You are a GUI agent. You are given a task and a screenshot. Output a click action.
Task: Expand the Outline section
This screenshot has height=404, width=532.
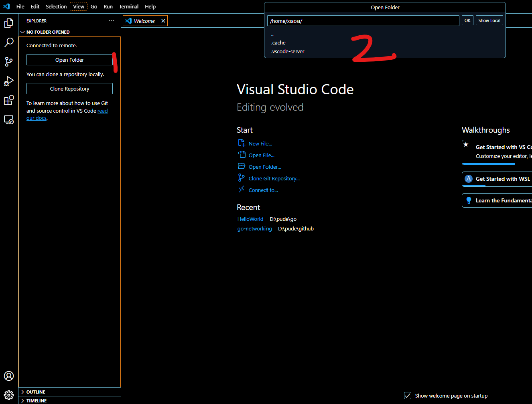point(36,392)
